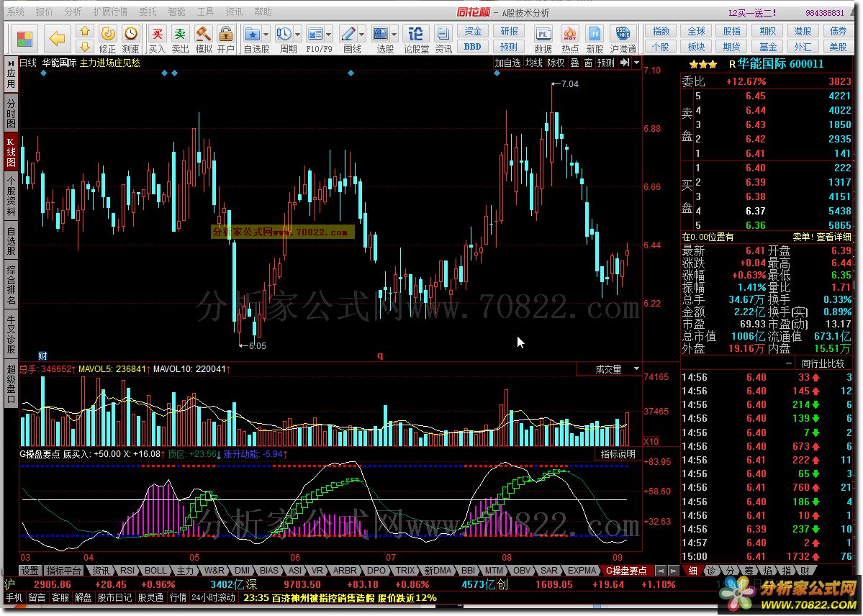Viewport: 863px width, 616px height.
Task: Open the 指标说明 indicator description button
Action: pos(618,454)
